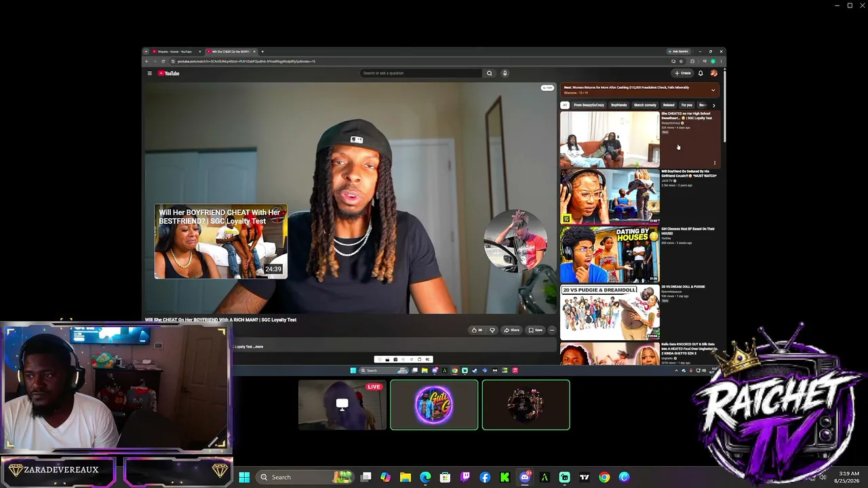Click the Windows taskbar Search box
The height and width of the screenshot is (488, 868).
[x=304, y=477]
